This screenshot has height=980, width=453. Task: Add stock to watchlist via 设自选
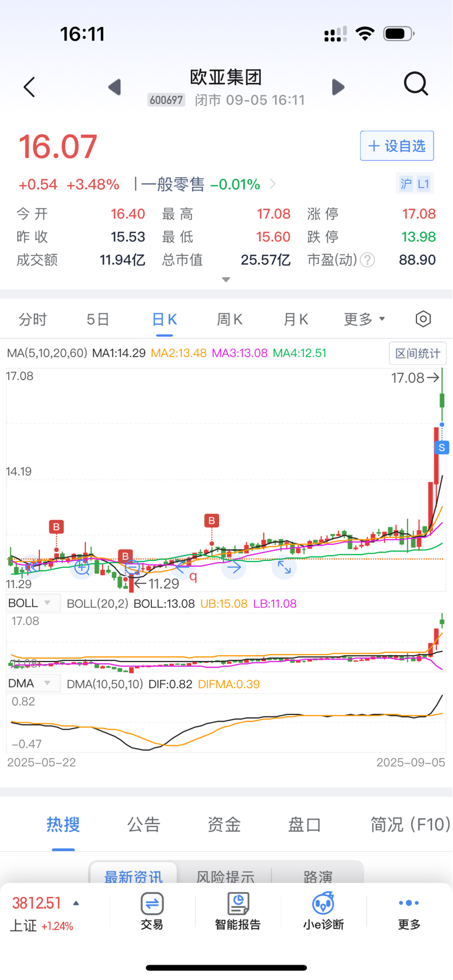click(397, 146)
